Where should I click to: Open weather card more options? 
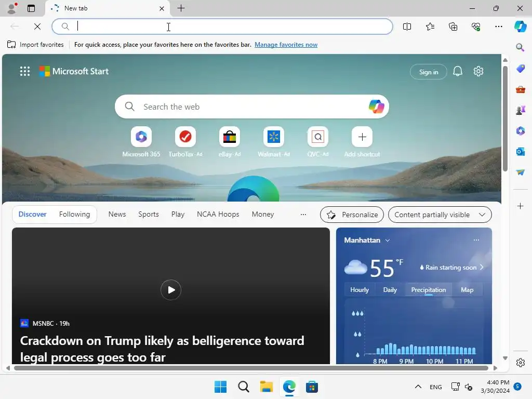(x=476, y=240)
